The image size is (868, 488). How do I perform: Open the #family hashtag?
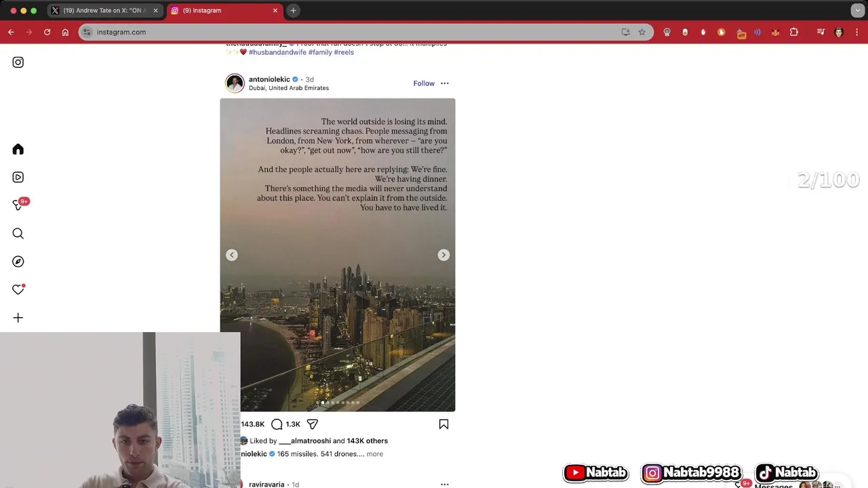pos(320,52)
